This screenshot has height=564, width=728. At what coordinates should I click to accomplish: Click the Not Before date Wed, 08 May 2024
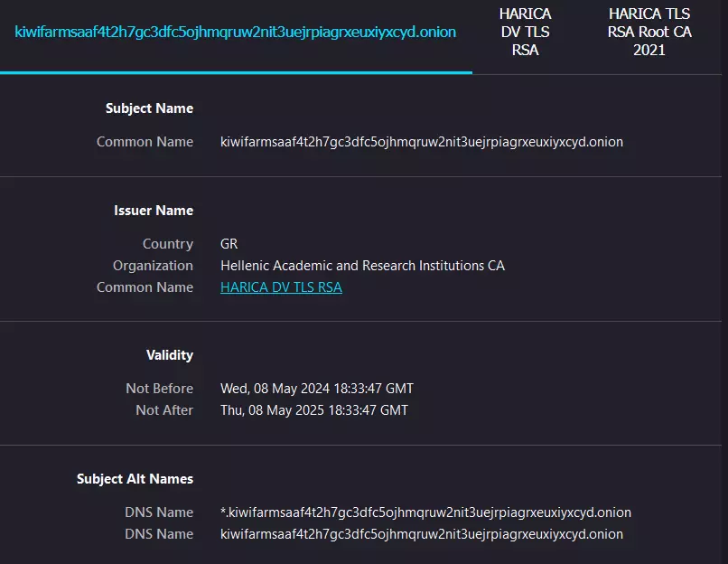point(317,388)
